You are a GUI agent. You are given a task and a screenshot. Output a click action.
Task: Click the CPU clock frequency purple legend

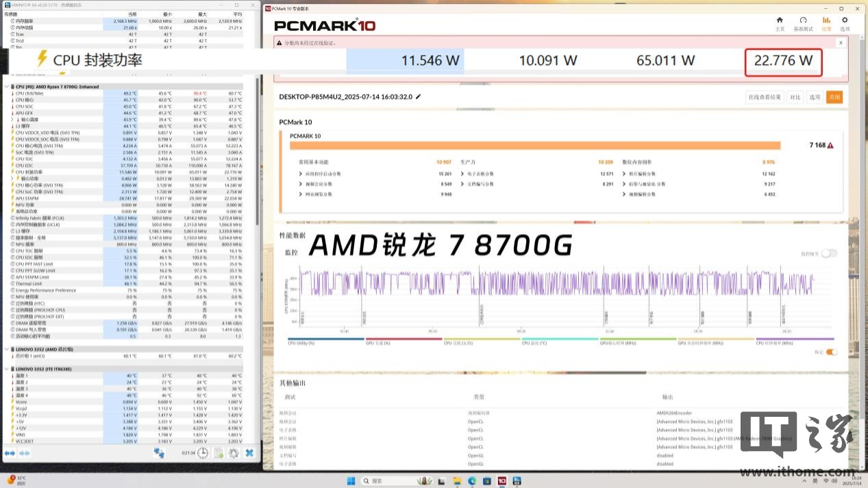click(795, 340)
